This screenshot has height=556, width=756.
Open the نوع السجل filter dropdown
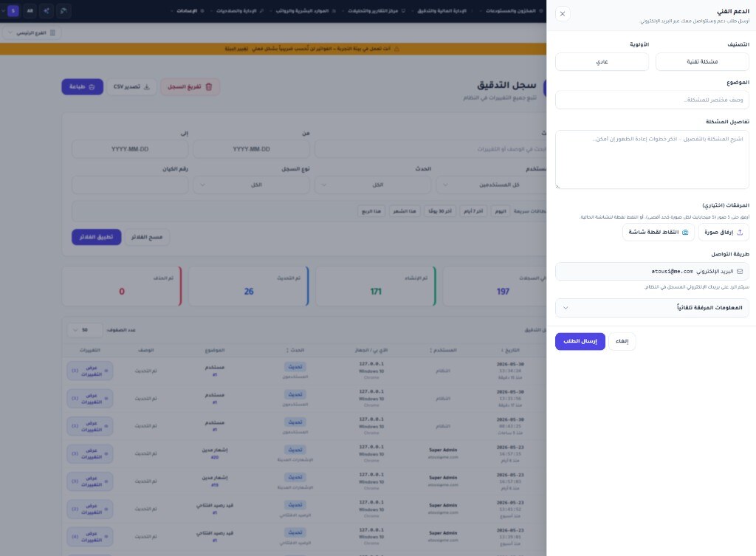251,185
